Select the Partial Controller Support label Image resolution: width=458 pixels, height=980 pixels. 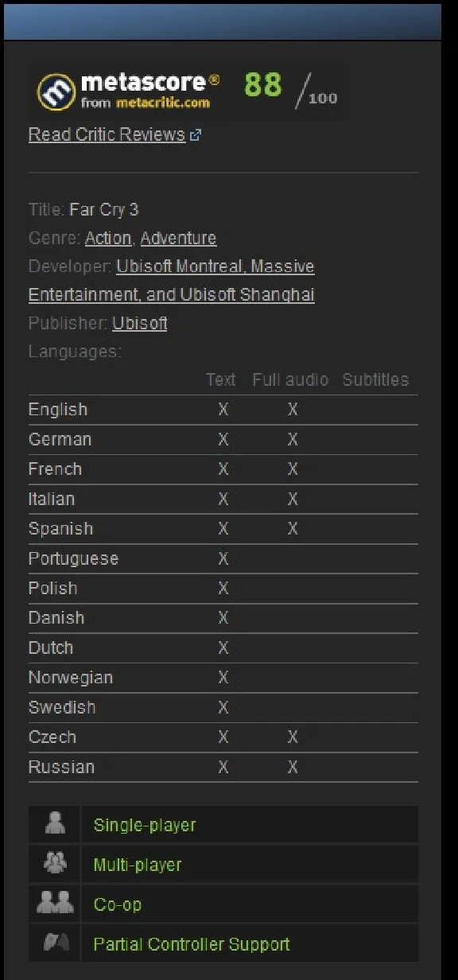(x=192, y=944)
